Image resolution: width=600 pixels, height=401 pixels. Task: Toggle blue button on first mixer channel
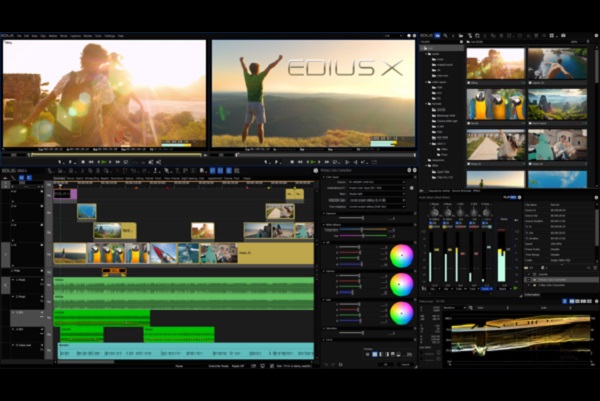click(x=430, y=223)
